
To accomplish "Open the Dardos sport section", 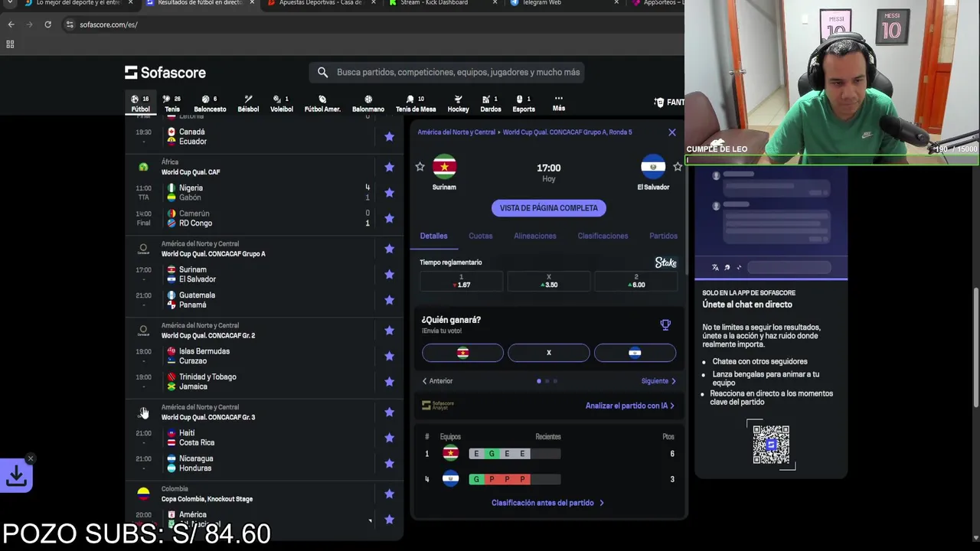I will click(491, 103).
